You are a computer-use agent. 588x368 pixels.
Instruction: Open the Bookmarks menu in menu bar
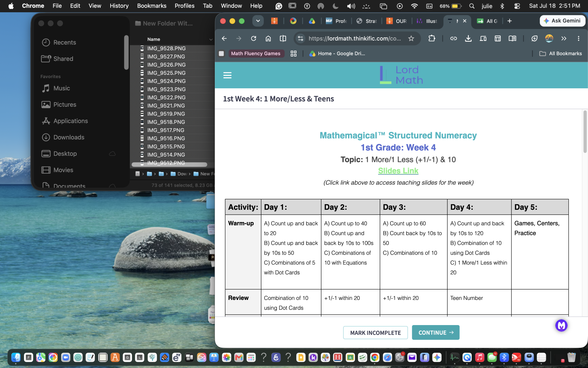point(152,6)
